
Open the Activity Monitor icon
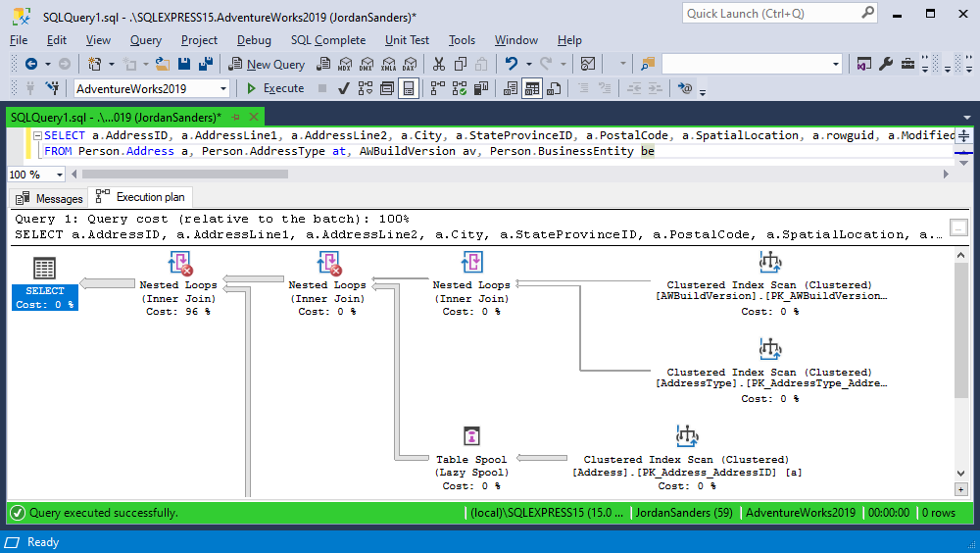(x=587, y=64)
